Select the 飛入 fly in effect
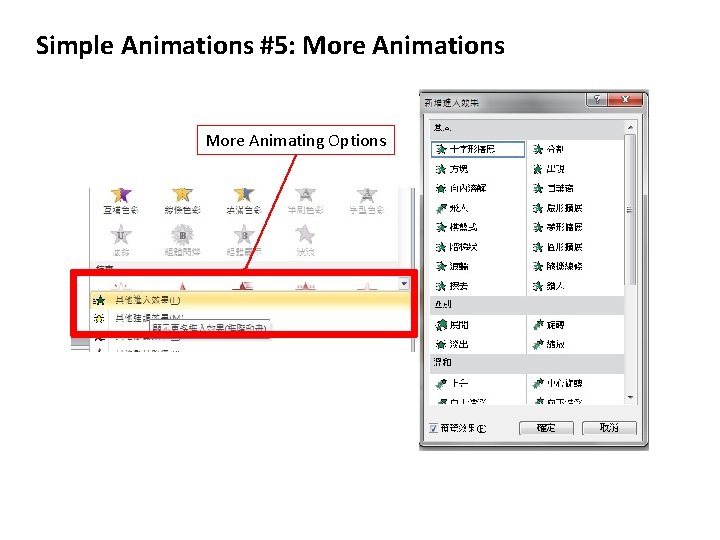Screen dimensions: 720x540 click(452, 208)
